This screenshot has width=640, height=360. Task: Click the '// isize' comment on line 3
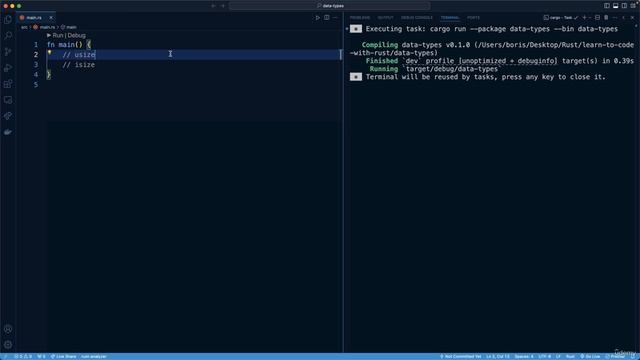78,64
